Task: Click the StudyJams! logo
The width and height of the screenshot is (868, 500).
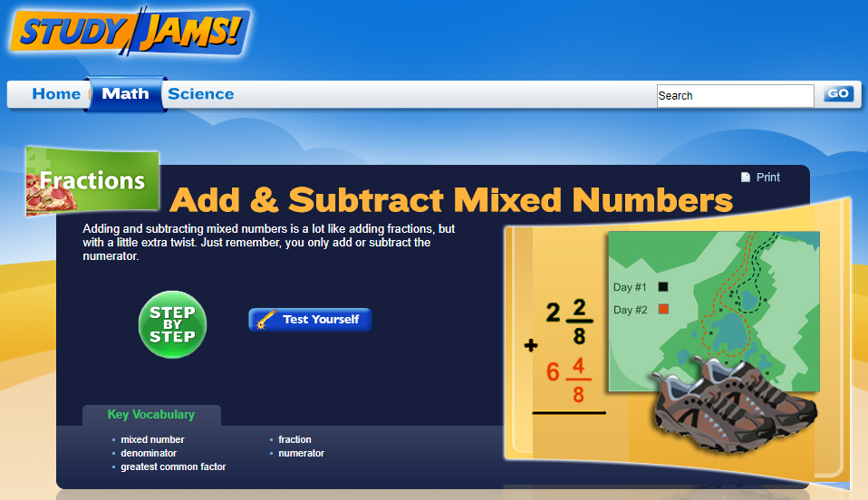Action: coord(130,32)
